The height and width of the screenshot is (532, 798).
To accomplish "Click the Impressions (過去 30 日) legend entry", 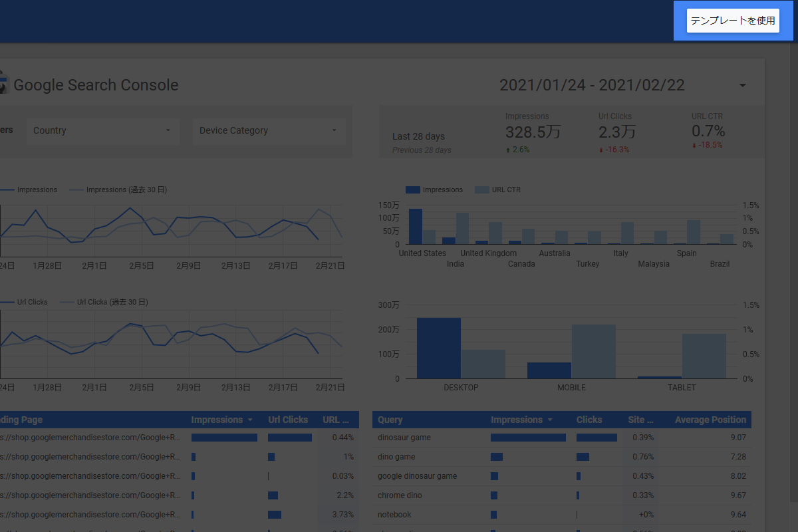I will coord(118,190).
